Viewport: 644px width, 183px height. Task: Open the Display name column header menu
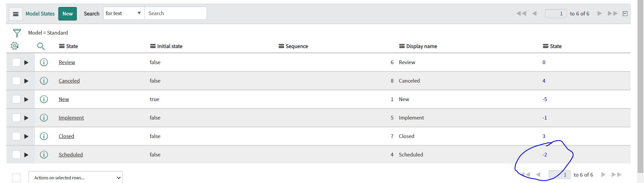[x=402, y=46]
